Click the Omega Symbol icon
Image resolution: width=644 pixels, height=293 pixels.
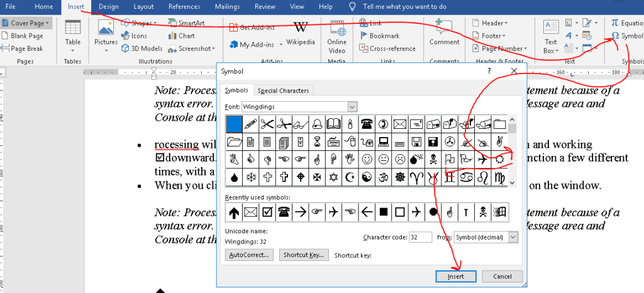pos(615,36)
